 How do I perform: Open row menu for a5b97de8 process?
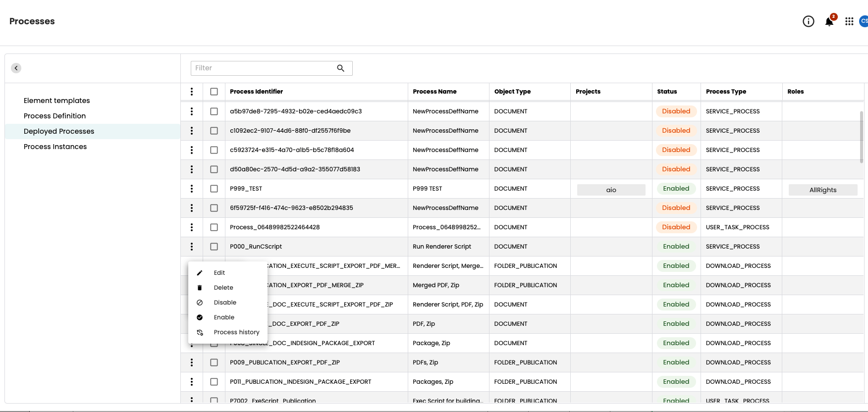(x=192, y=111)
